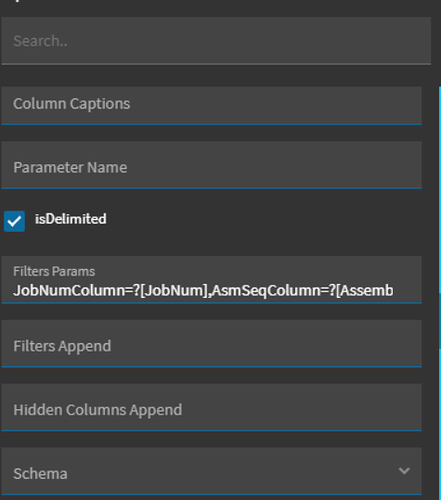The width and height of the screenshot is (441, 500).
Task: Click the Filters Append placeholder text
Action: [62, 346]
